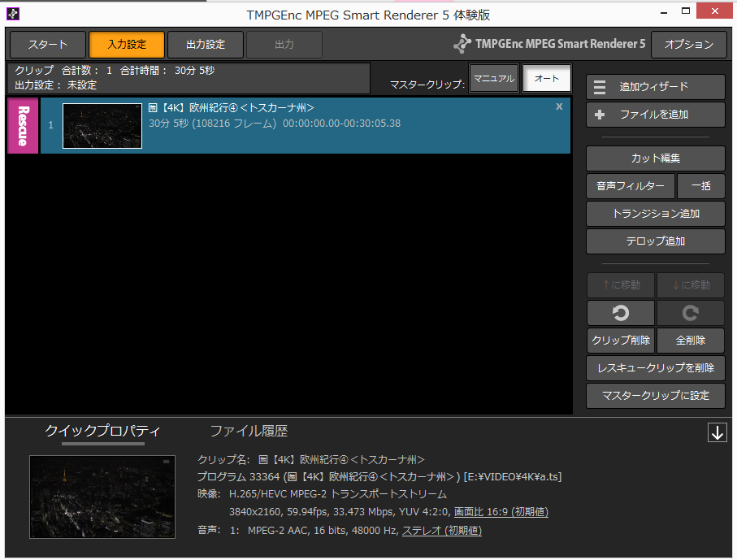
Task: Click the large preview thumbnail in quick properties
Action: click(x=102, y=497)
